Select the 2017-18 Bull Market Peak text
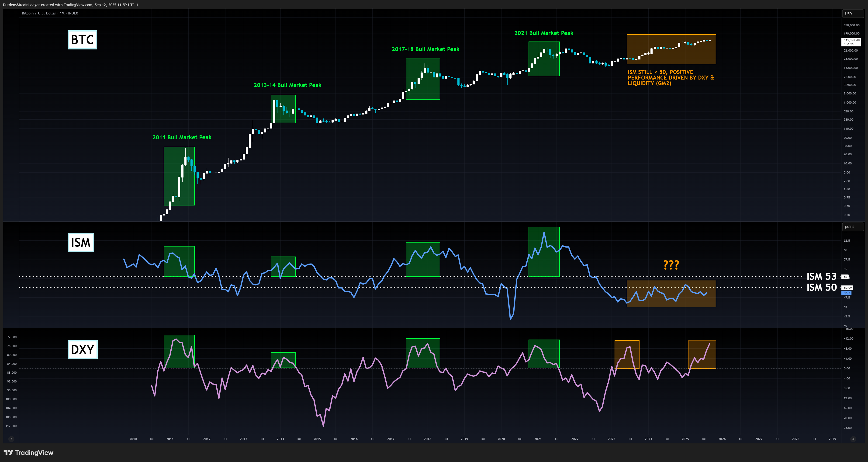 [x=425, y=49]
